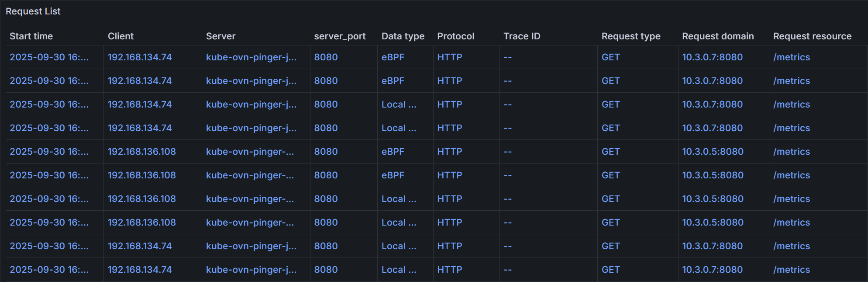
Task: Open /metrics resource link in last row
Action: 791,270
